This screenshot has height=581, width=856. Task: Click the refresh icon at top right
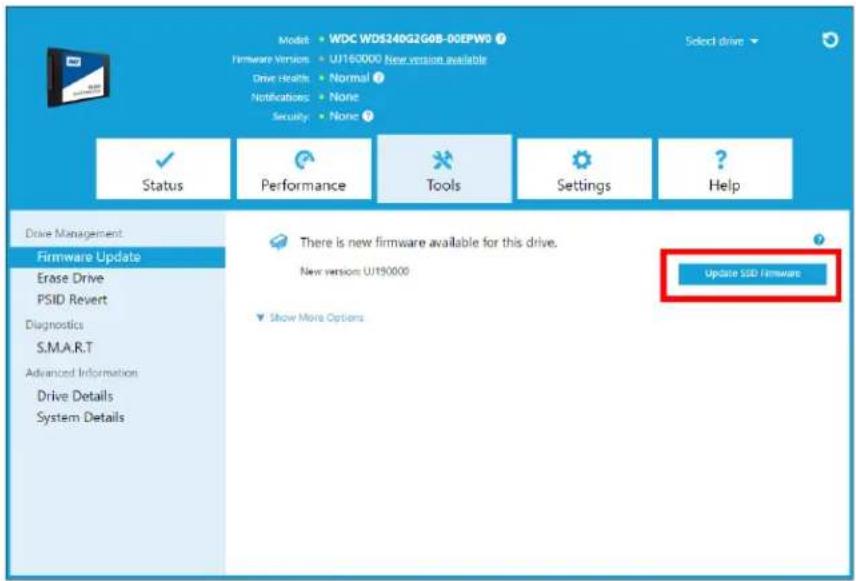pos(830,40)
